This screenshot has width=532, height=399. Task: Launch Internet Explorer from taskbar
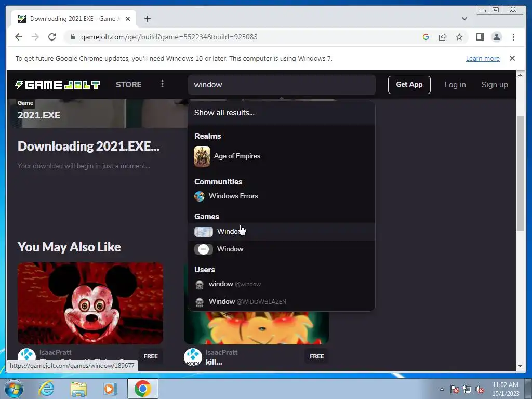46,389
